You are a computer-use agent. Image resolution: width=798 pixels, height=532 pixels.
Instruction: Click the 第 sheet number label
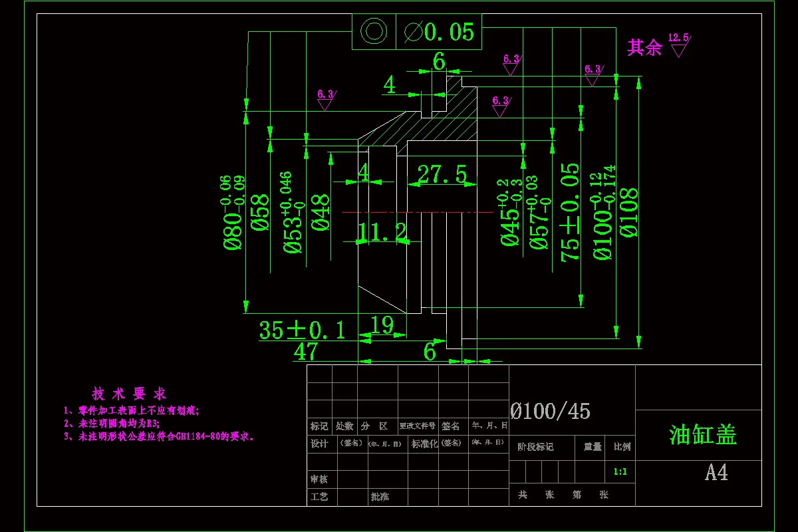[577, 495]
